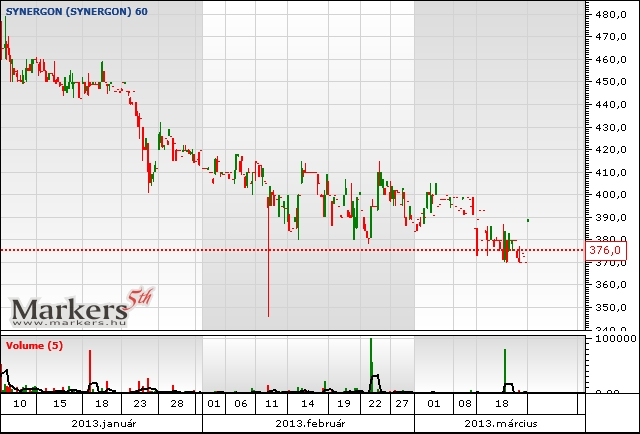Click the long red wick dropping to 350
Viewport: 640px width, 434px height.
coord(269,261)
